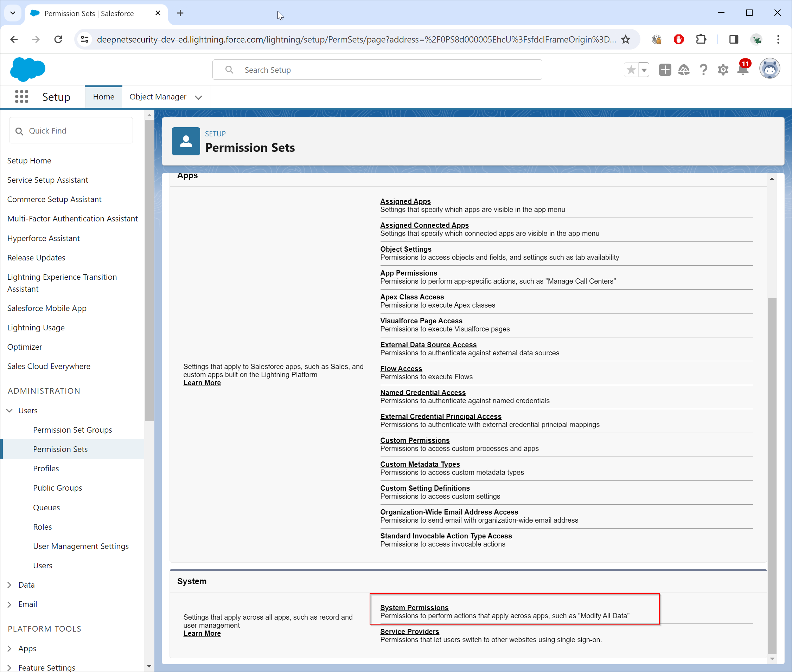
Task: Click the Salesforce cloud logo
Action: click(x=28, y=70)
